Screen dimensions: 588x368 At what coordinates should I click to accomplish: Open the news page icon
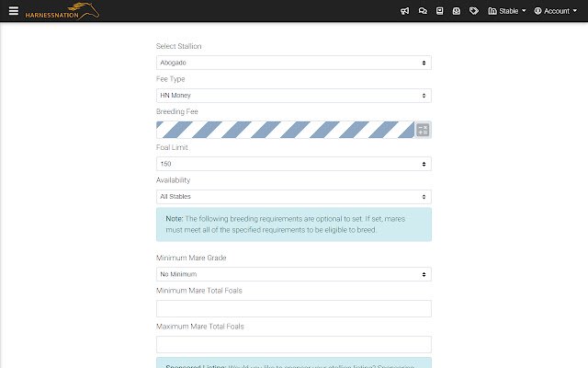coord(439,11)
